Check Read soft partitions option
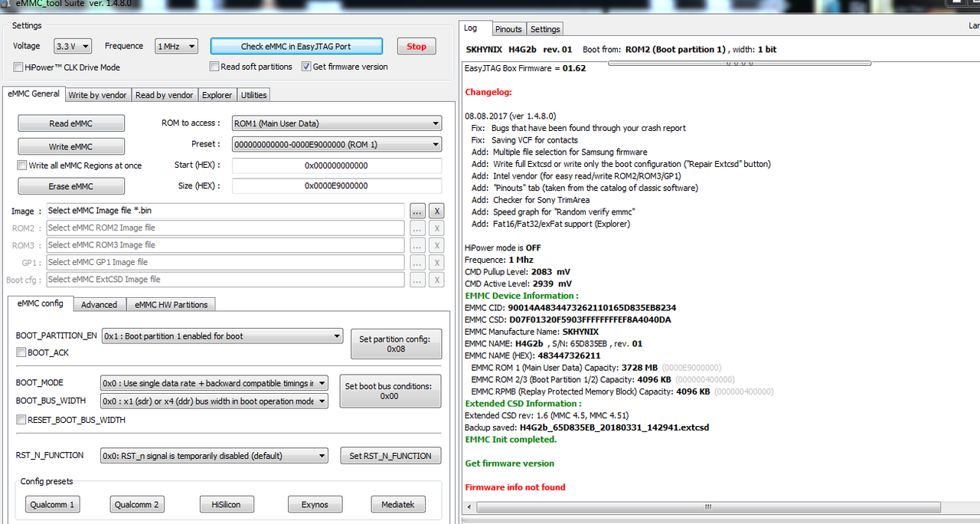 tap(214, 67)
